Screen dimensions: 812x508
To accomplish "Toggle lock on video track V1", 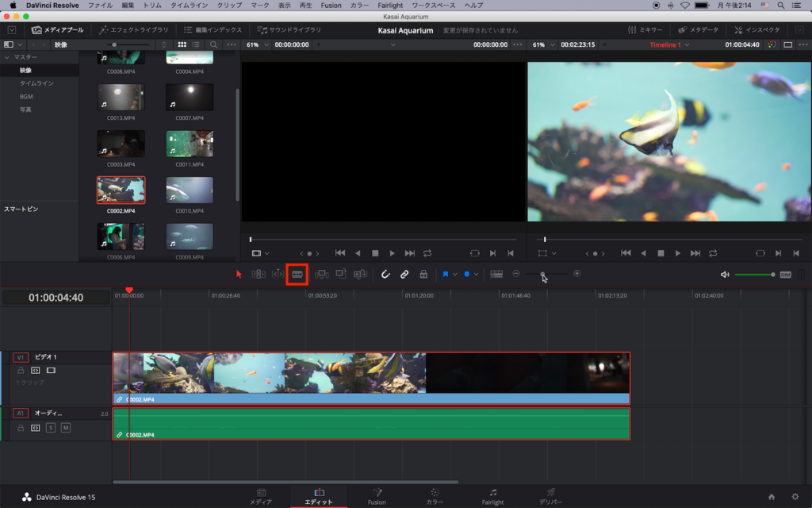I will pyautogui.click(x=21, y=370).
